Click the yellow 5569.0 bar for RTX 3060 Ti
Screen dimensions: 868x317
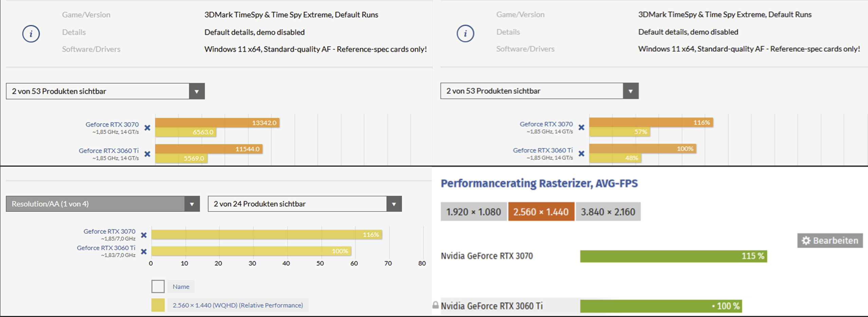181,158
